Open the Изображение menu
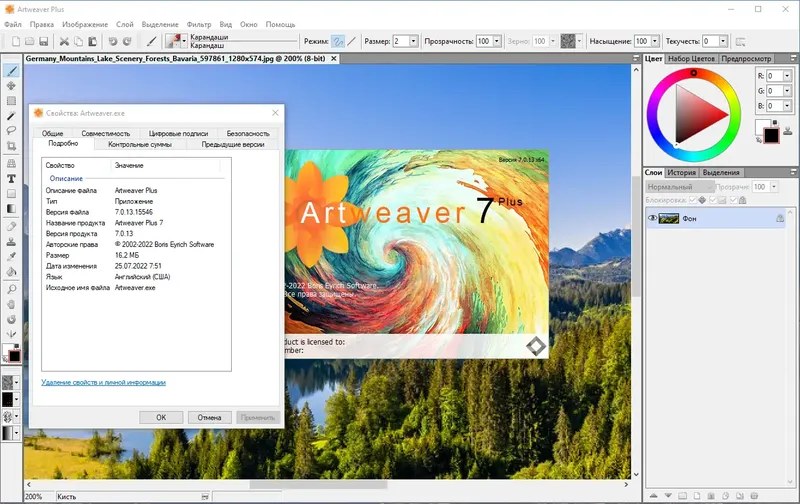The height and width of the screenshot is (504, 800). tap(85, 24)
